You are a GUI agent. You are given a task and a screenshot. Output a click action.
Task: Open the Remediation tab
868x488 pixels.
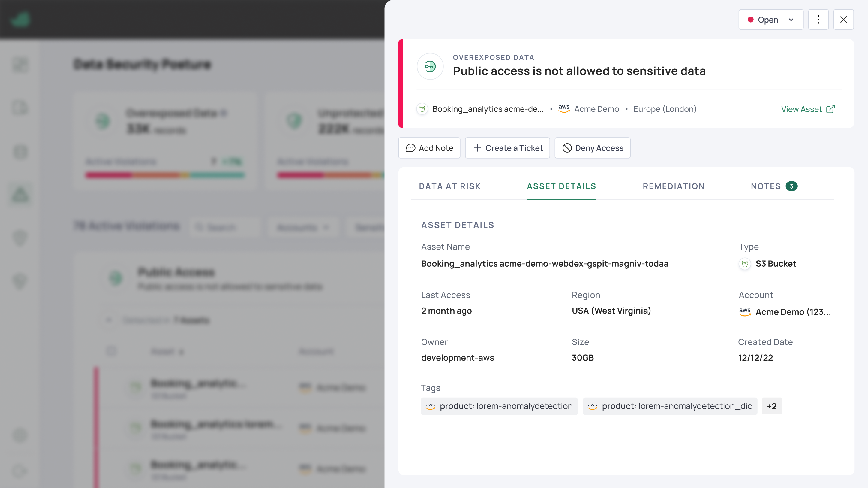(x=674, y=186)
